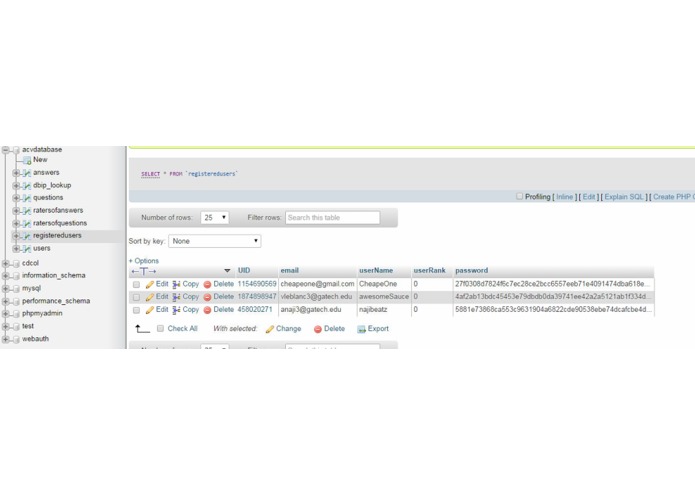Screen dimensions: 695x494
Task: Enable the Profiling checkbox
Action: pyautogui.click(x=519, y=196)
